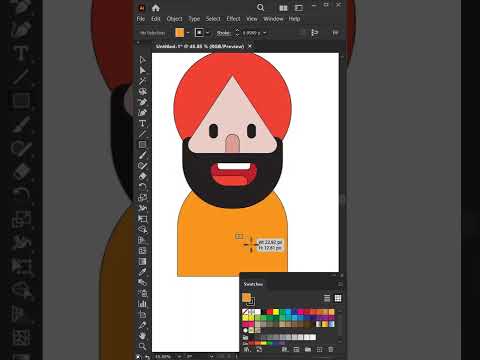This screenshot has width=480, height=360.
Task: Open the Arrange Documents icon
Action: click(x=283, y=8)
